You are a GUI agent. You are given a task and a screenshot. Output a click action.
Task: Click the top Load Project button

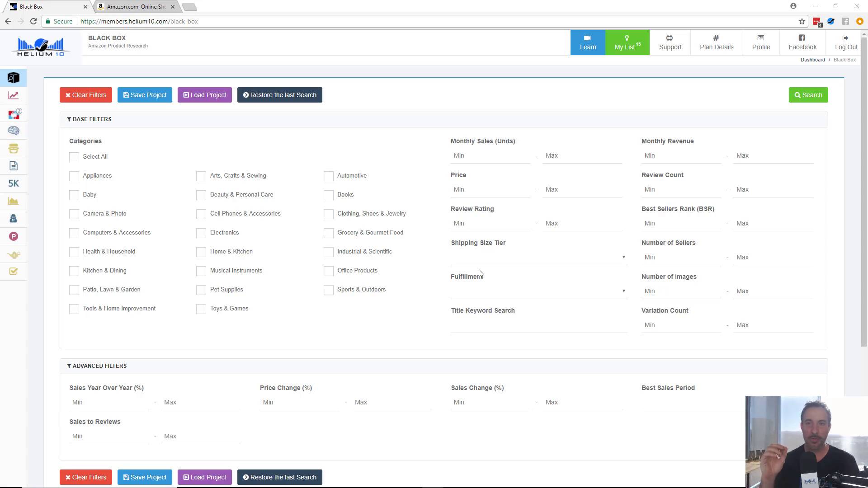pyautogui.click(x=205, y=95)
